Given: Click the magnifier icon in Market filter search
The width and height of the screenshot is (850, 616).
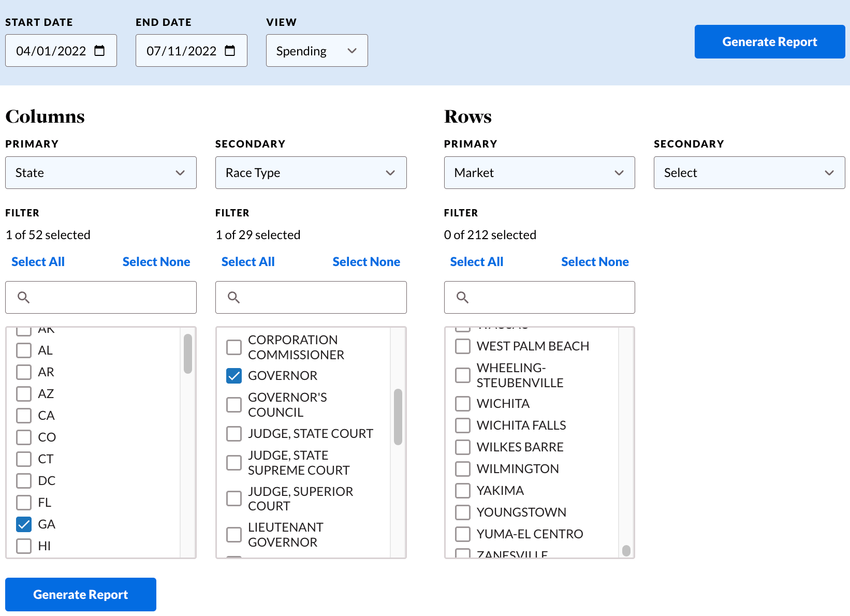Looking at the screenshot, I should click(462, 297).
